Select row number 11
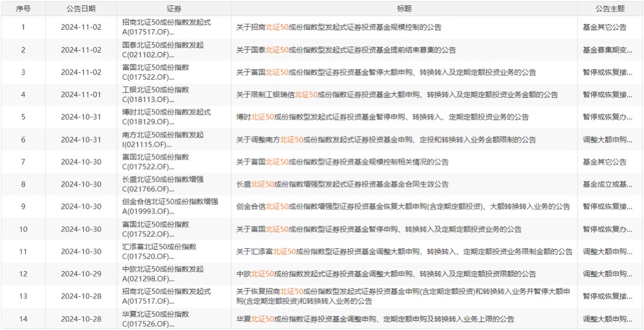 tap(23, 252)
